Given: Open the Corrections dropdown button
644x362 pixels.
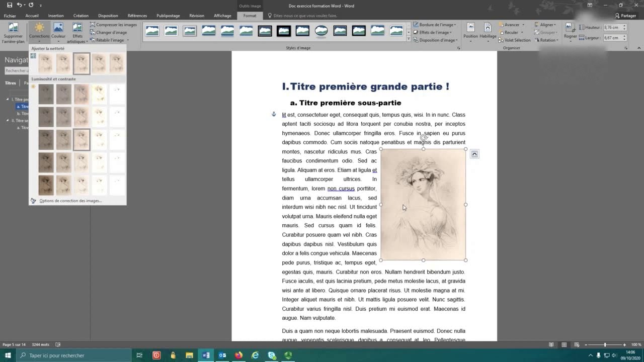Looking at the screenshot, I should (x=39, y=33).
